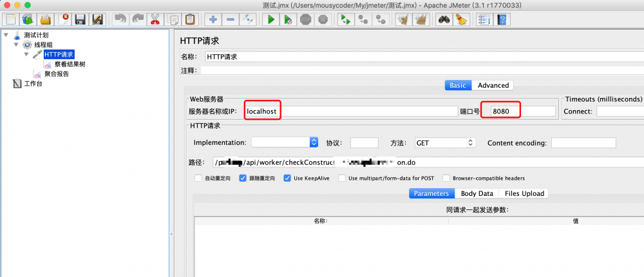Open Help with the question mark icon
644x277 pixels.
point(501,19)
